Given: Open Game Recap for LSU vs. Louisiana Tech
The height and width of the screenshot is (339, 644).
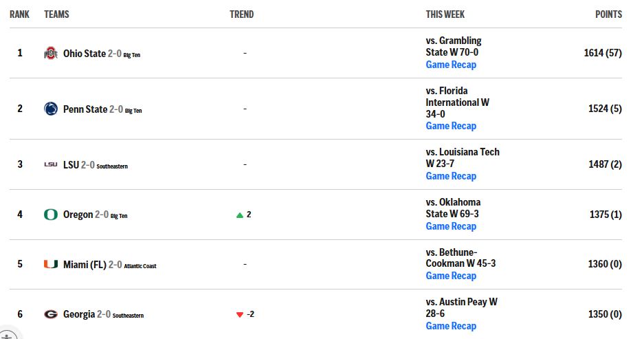Looking at the screenshot, I should click(451, 176).
